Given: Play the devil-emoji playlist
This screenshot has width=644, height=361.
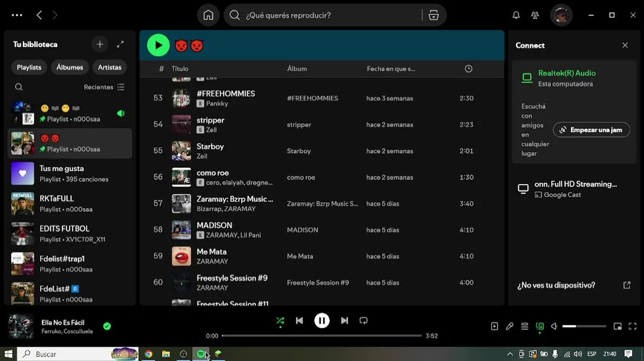Looking at the screenshot, I should [158, 45].
